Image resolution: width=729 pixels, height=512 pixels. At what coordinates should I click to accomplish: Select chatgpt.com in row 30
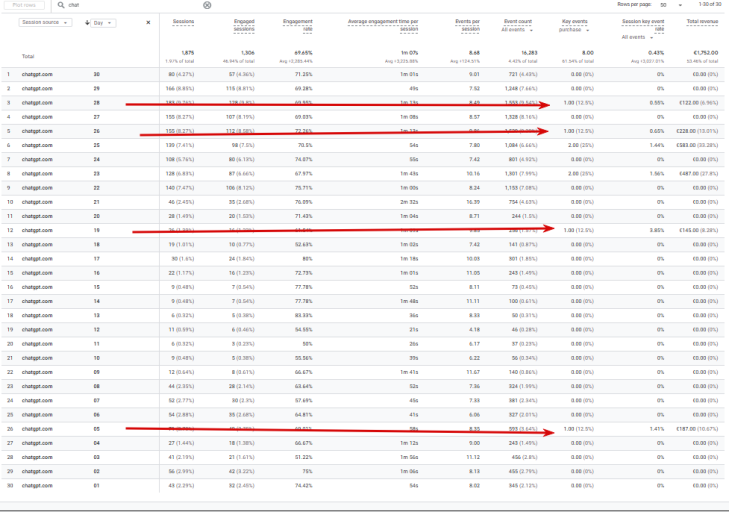37,486
